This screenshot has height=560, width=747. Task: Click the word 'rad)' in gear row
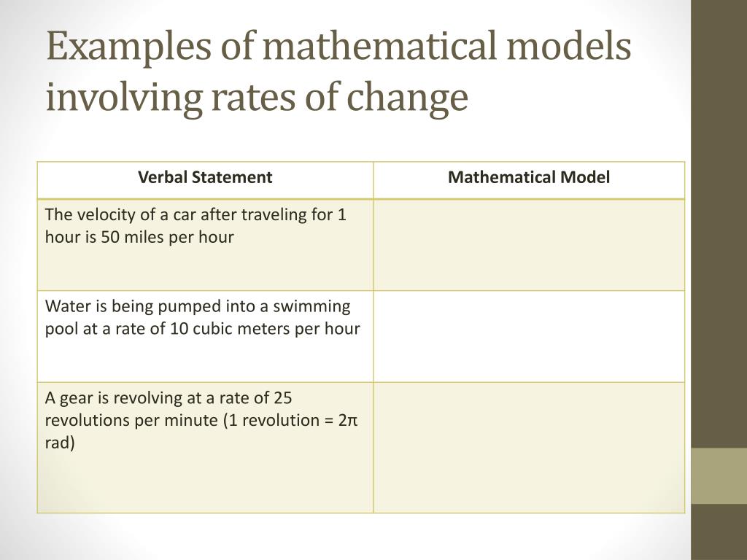click(x=60, y=443)
